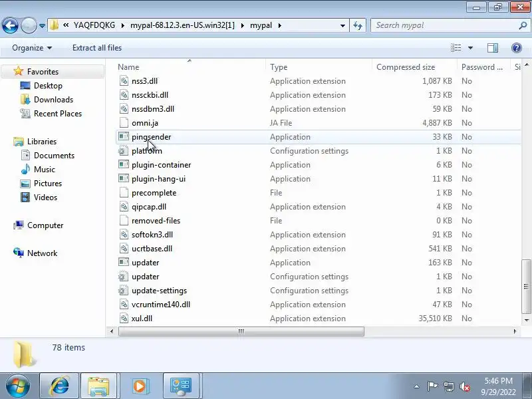Select Computer in navigation pane
Viewport: 532px width, 399px height.
click(45, 225)
